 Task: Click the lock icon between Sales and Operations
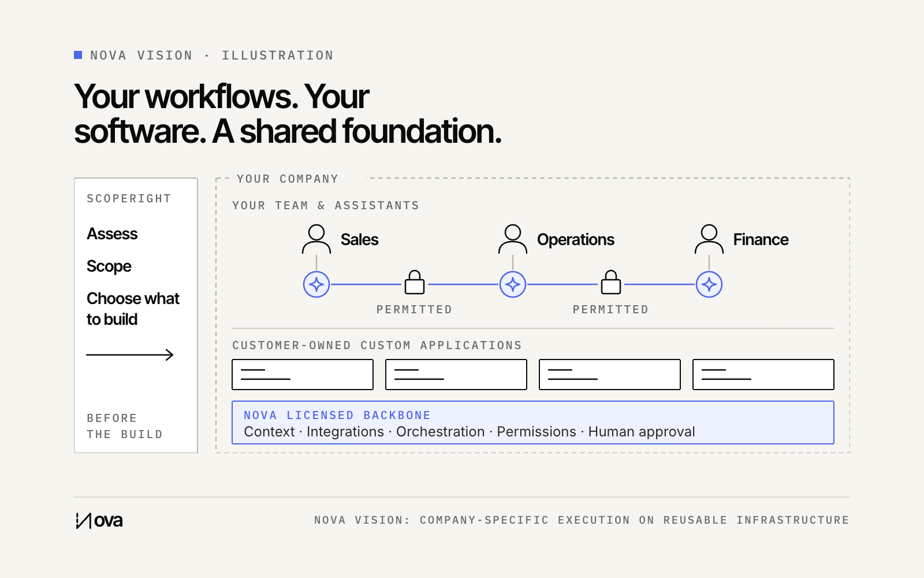pyautogui.click(x=415, y=282)
